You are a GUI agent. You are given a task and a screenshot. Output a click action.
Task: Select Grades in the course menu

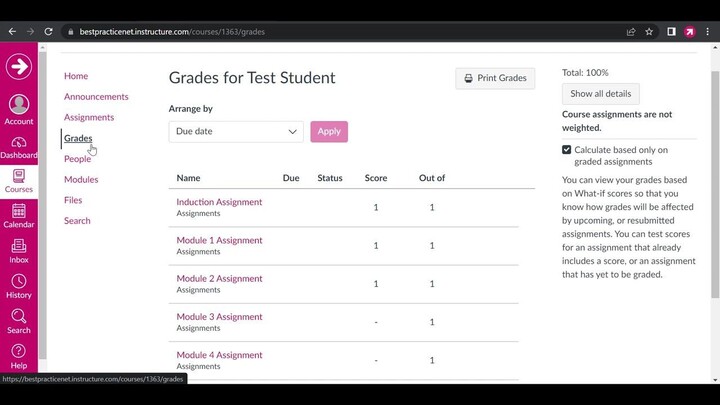click(78, 138)
